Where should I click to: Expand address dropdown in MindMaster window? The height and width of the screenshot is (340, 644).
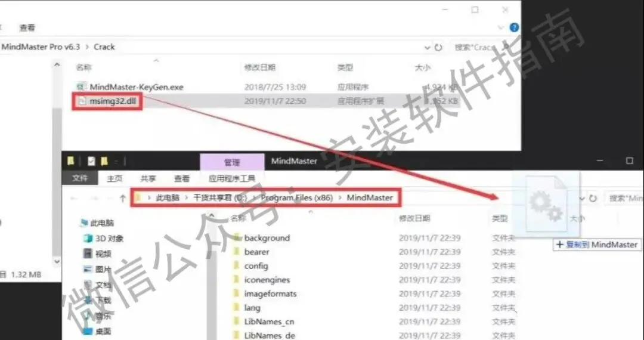point(581,198)
